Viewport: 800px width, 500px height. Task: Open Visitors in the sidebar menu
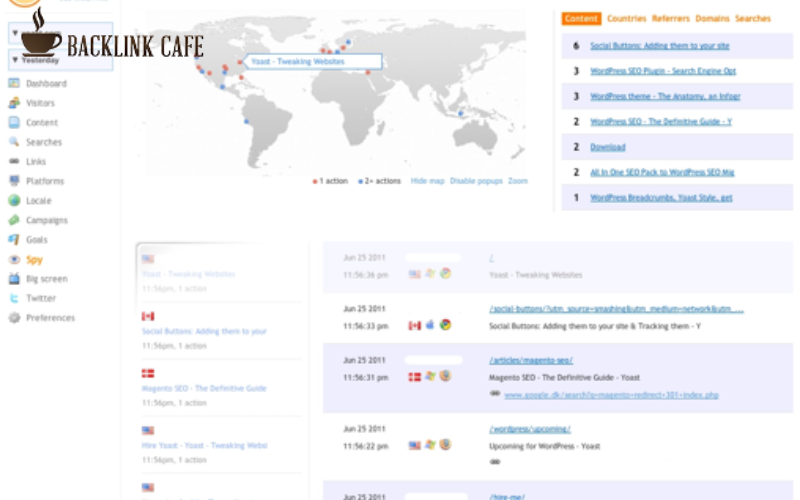40,103
